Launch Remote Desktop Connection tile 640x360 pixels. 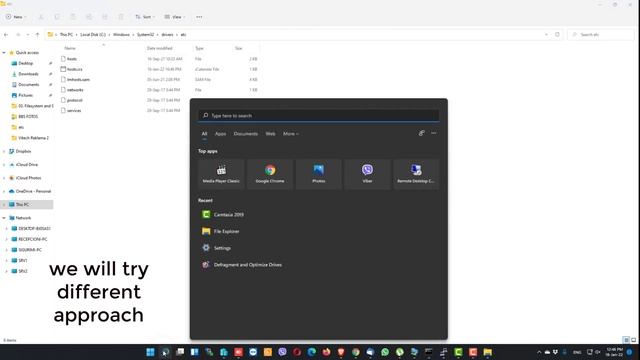(x=416, y=174)
